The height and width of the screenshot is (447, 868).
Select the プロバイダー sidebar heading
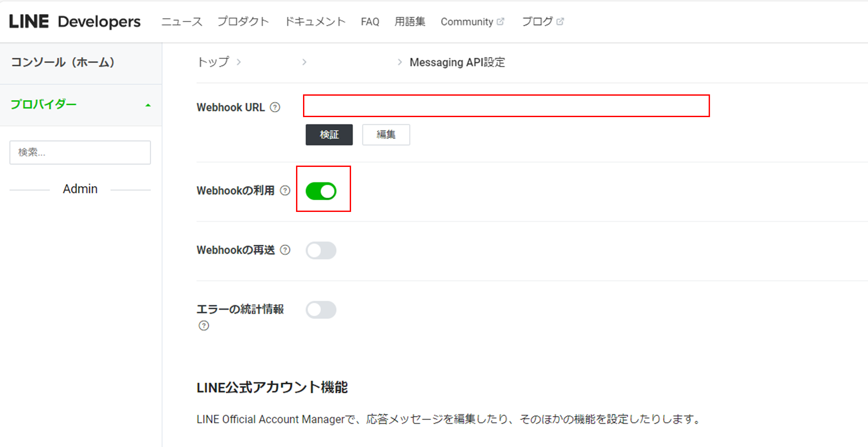point(44,104)
